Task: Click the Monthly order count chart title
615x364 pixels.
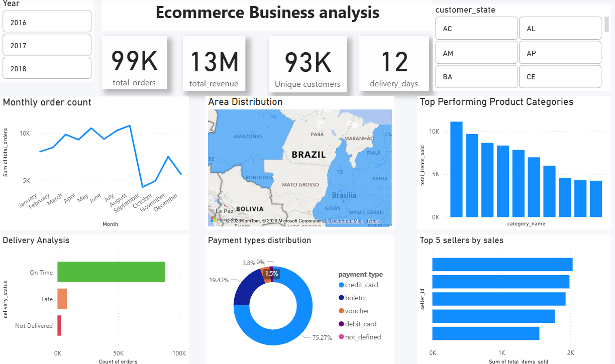Action: (47, 102)
